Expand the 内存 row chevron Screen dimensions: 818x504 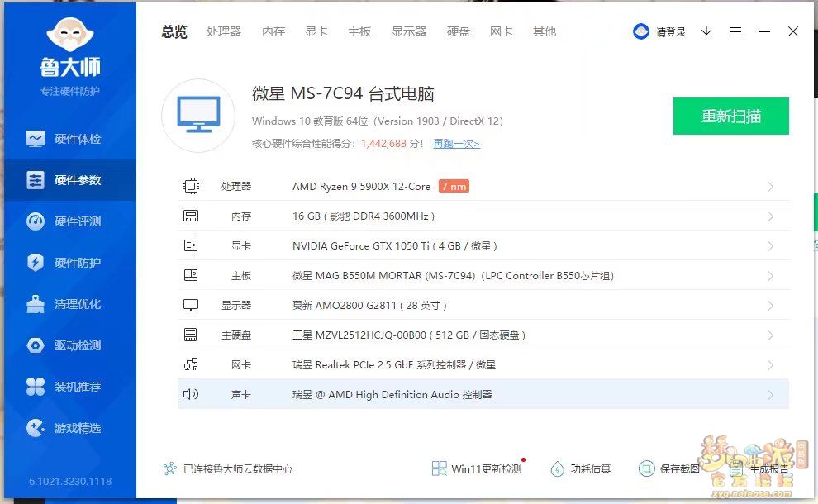click(771, 216)
